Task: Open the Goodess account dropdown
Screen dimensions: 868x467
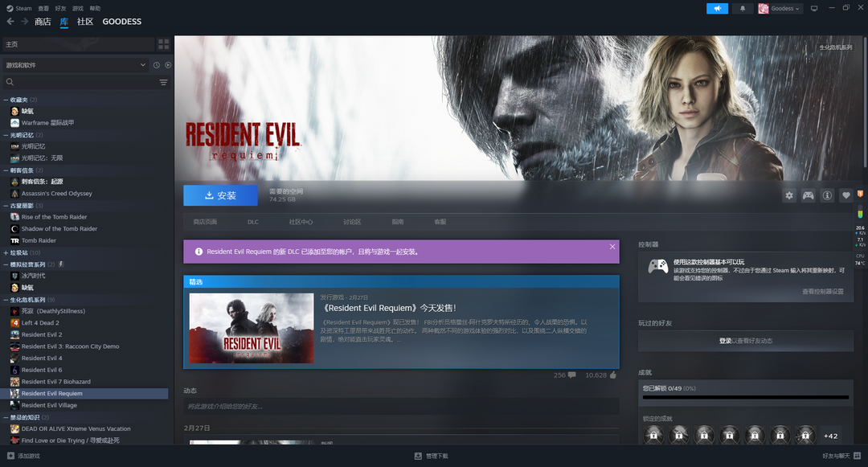Action: [x=780, y=9]
